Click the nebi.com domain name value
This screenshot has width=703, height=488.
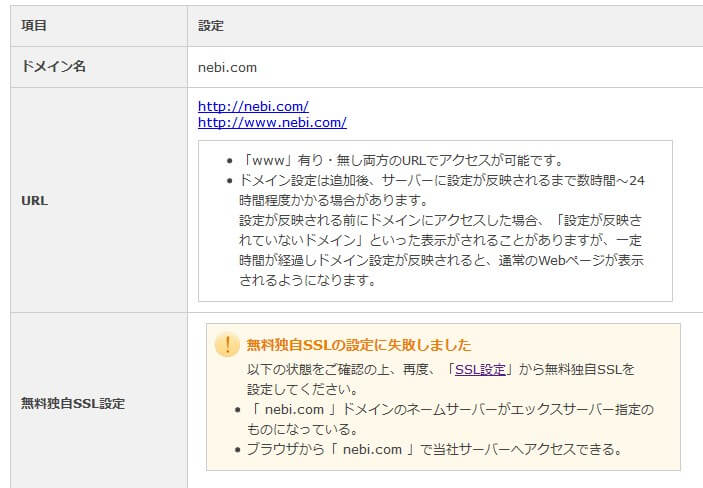point(227,67)
